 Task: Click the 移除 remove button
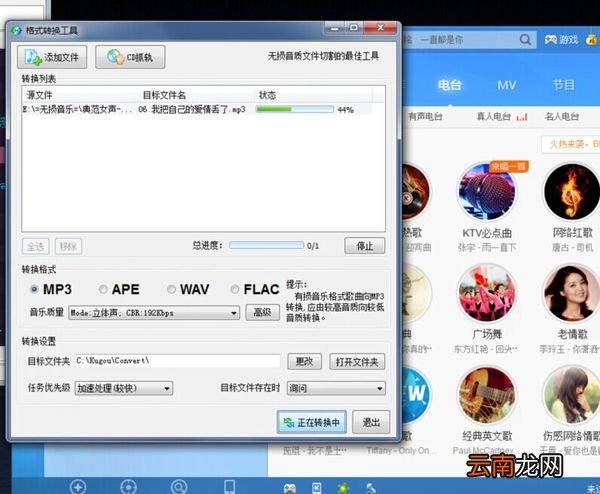point(68,246)
